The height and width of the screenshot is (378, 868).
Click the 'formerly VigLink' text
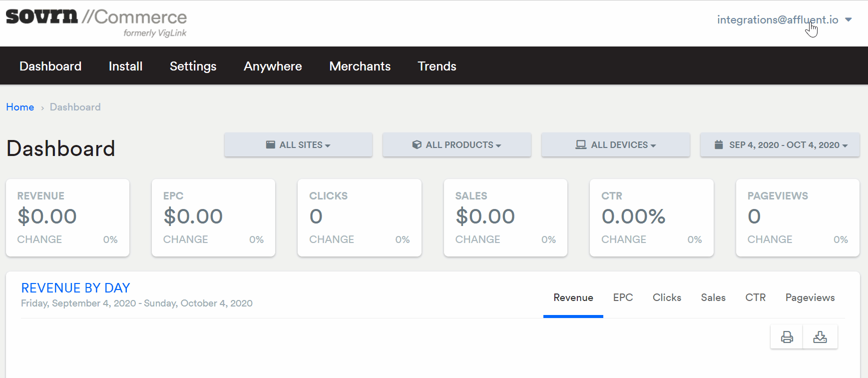click(x=155, y=33)
